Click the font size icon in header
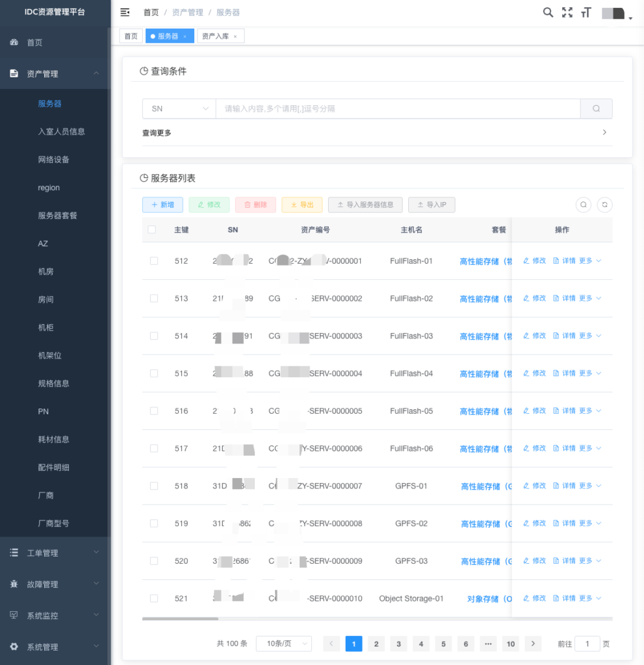 pyautogui.click(x=586, y=12)
